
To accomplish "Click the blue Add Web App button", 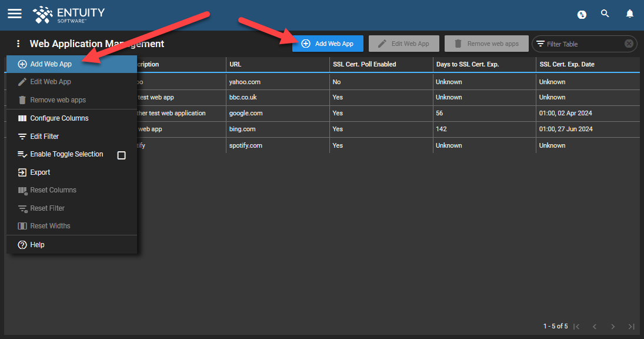I will 327,44.
